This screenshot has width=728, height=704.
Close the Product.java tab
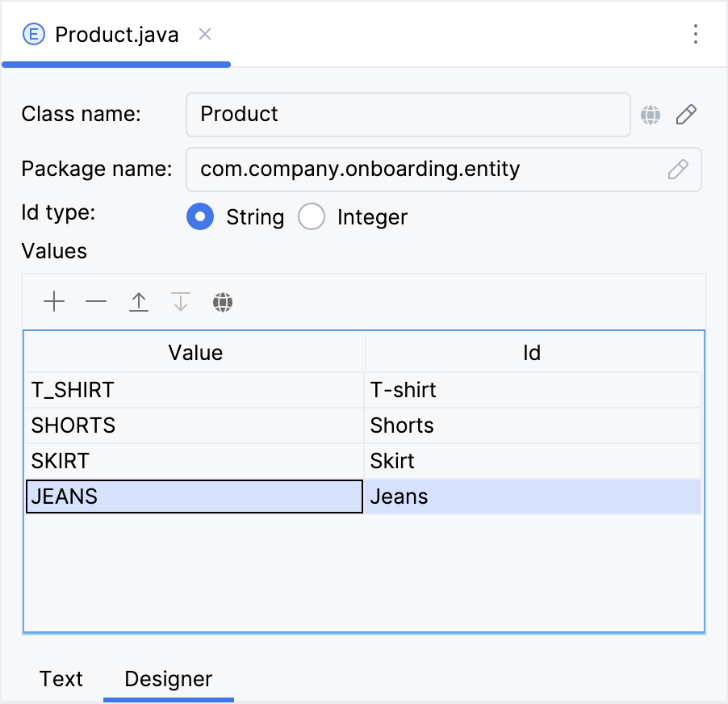coord(204,34)
